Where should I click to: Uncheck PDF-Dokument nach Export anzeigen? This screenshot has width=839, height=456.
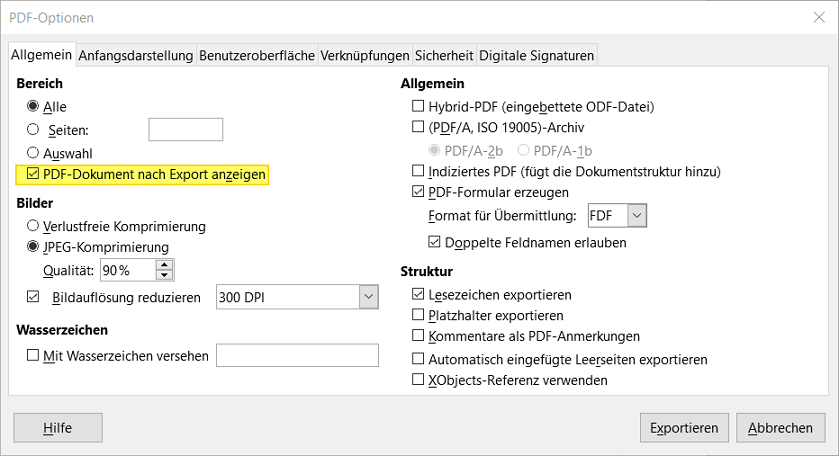click(33, 175)
